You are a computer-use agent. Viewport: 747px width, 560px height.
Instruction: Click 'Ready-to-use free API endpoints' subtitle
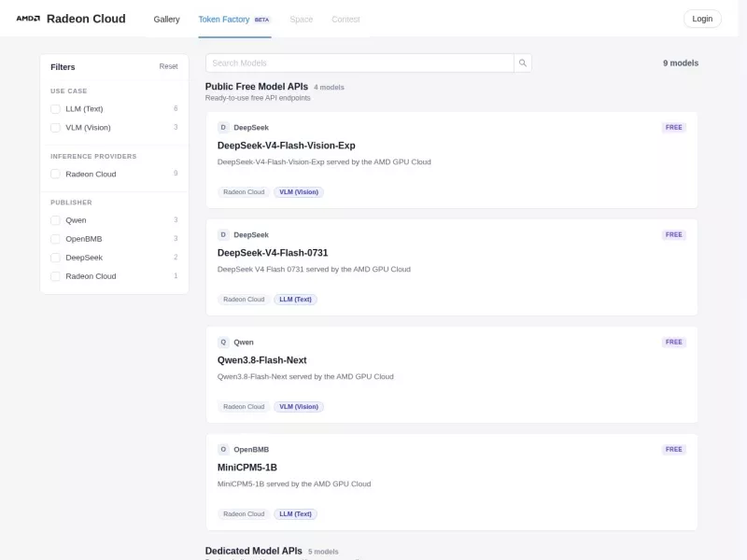click(x=258, y=98)
